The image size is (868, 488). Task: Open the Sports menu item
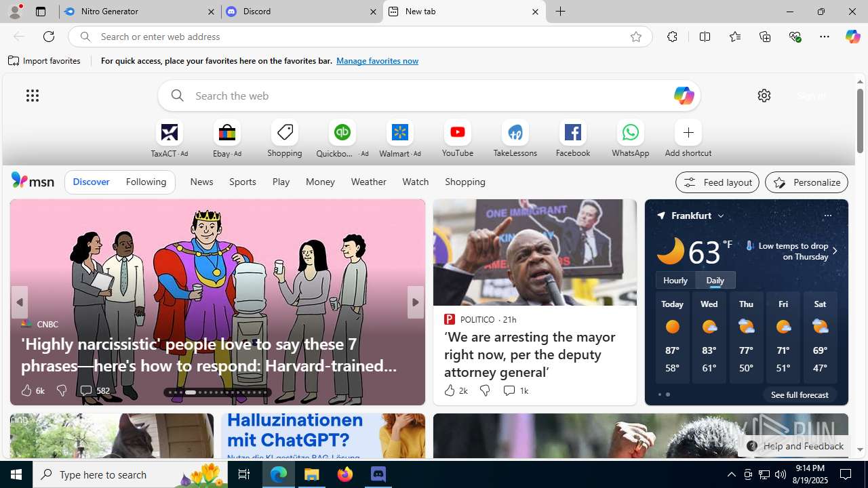coord(242,182)
